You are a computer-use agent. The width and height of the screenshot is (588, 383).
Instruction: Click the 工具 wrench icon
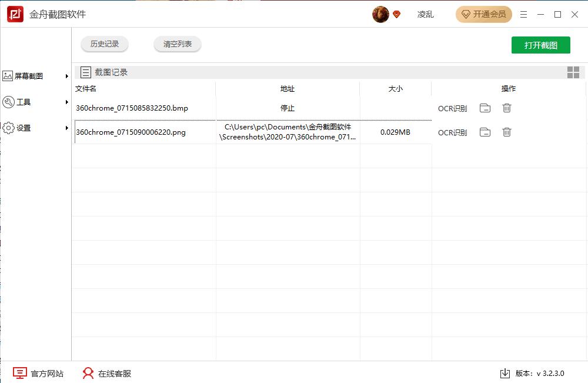[x=8, y=102]
